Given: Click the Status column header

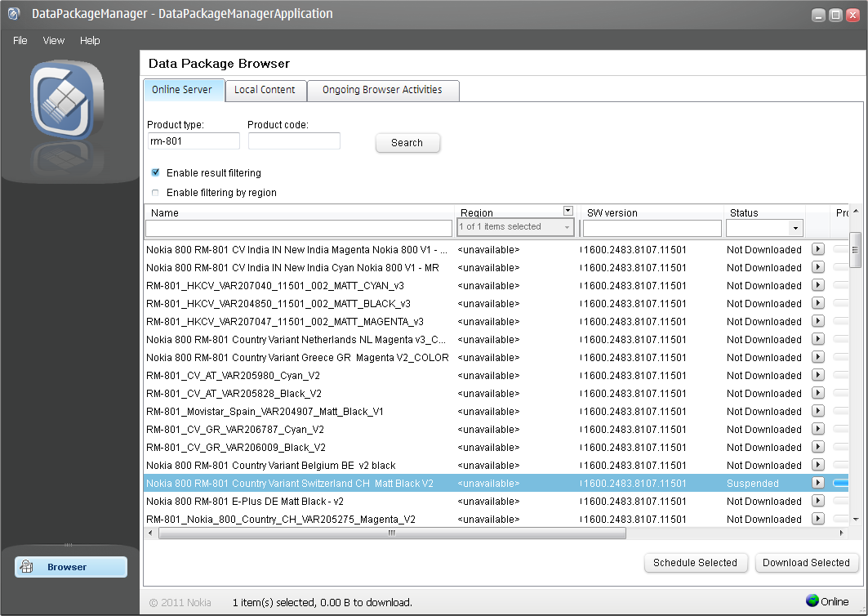Looking at the screenshot, I should [764, 212].
